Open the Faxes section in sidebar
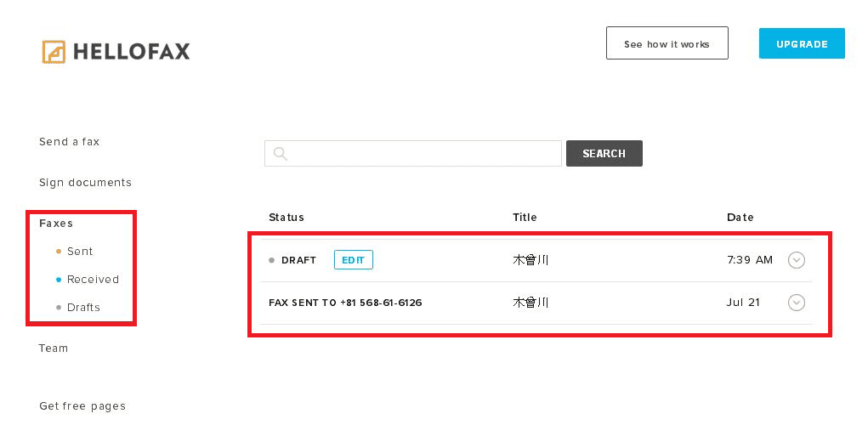This screenshot has height=442, width=868. click(x=56, y=224)
